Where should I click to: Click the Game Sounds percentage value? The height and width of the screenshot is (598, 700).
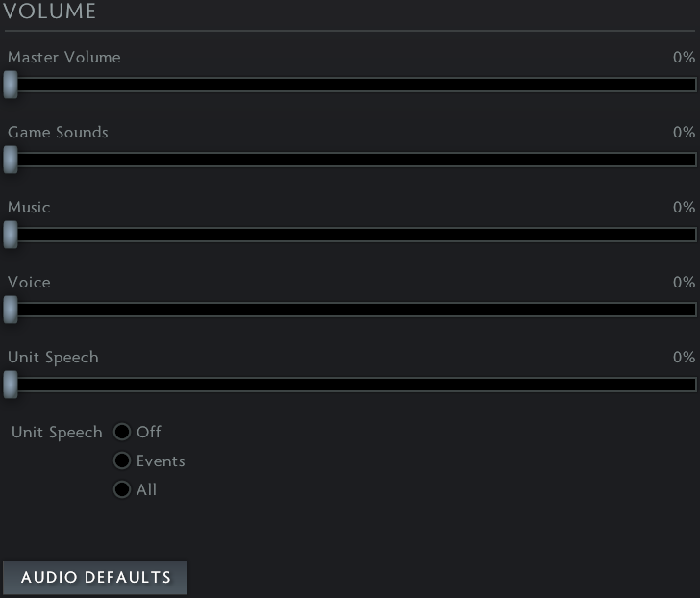coord(684,133)
